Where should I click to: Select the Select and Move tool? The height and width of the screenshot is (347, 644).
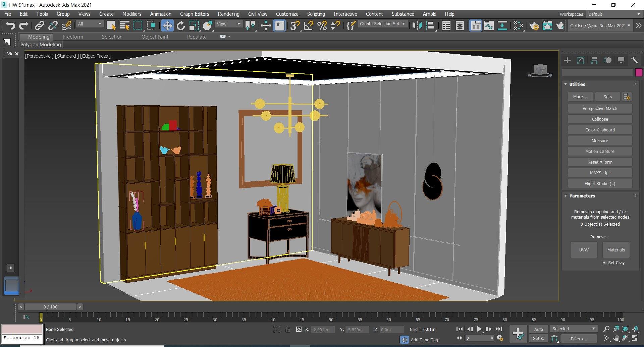(x=167, y=25)
